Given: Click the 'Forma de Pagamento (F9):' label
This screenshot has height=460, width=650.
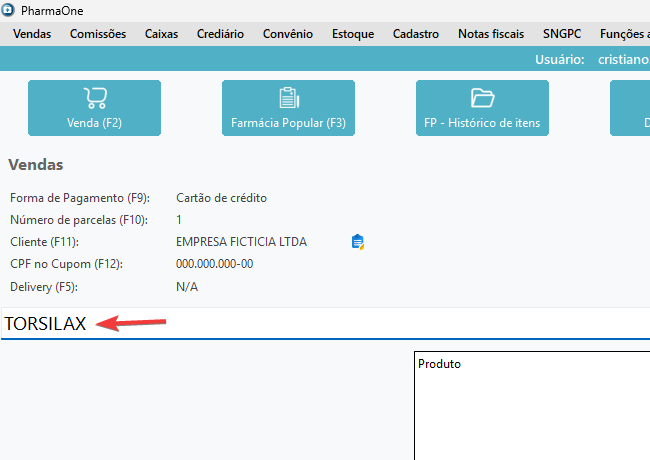Looking at the screenshot, I should point(80,198).
